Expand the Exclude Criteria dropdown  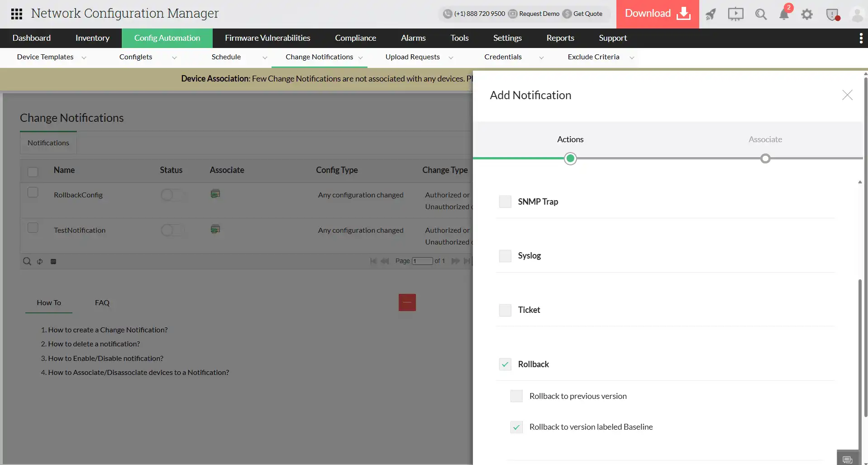tap(632, 58)
